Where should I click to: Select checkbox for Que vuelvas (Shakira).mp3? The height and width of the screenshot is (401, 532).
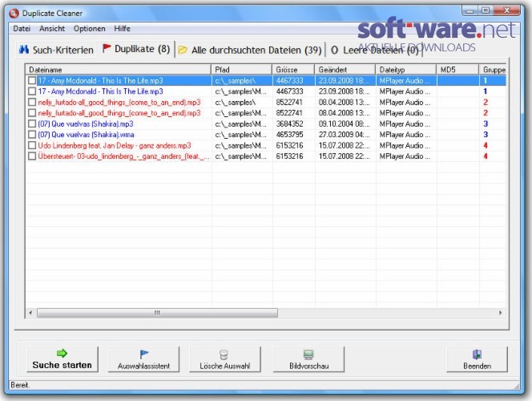[32, 124]
